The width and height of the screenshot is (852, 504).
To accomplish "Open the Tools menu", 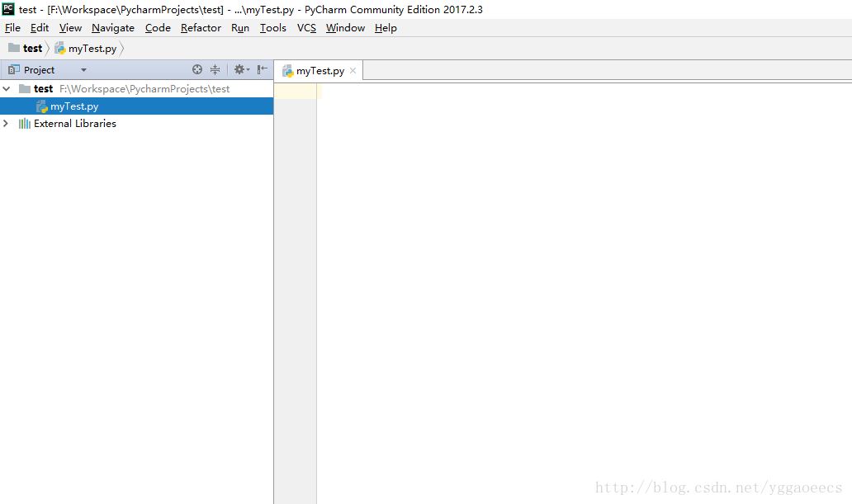I will coord(272,28).
